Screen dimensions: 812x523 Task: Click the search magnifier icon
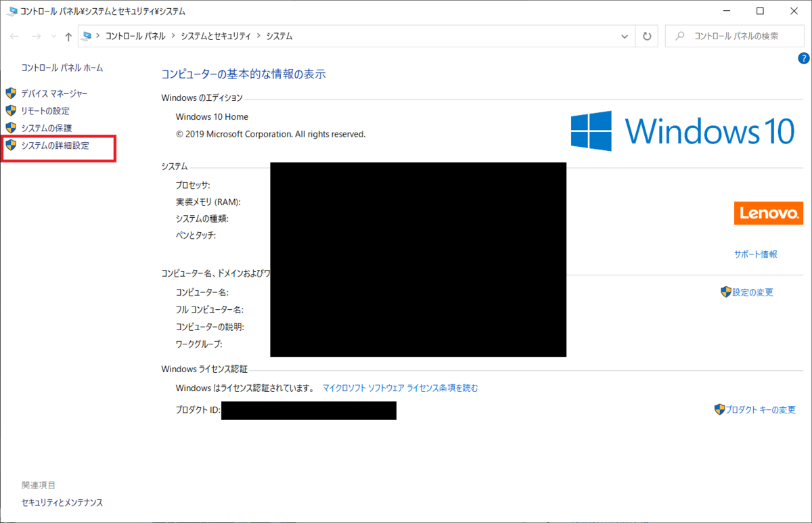(680, 36)
